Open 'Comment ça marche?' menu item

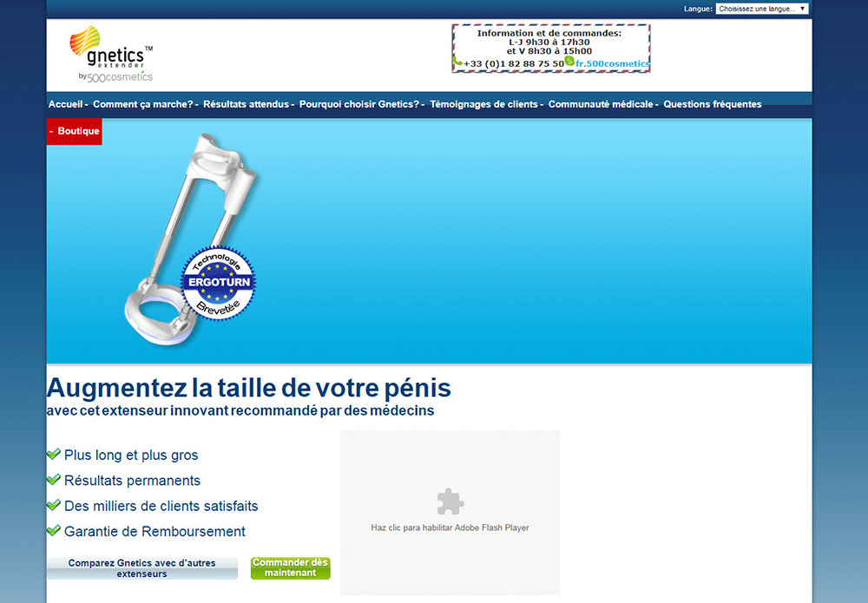[143, 104]
